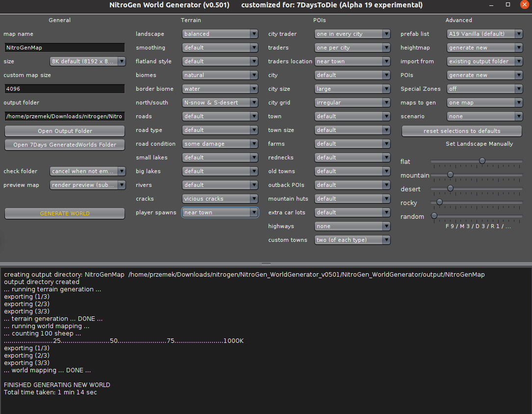
Task: Click the flat landscape slider handle
Action: coord(482,160)
